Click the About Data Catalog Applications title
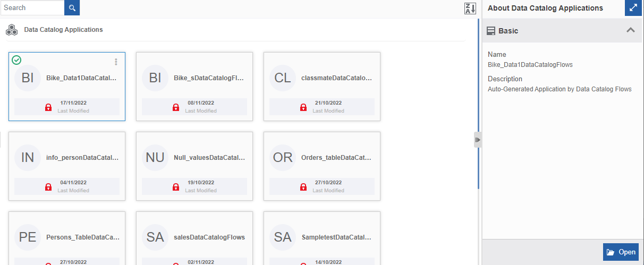 pyautogui.click(x=545, y=8)
